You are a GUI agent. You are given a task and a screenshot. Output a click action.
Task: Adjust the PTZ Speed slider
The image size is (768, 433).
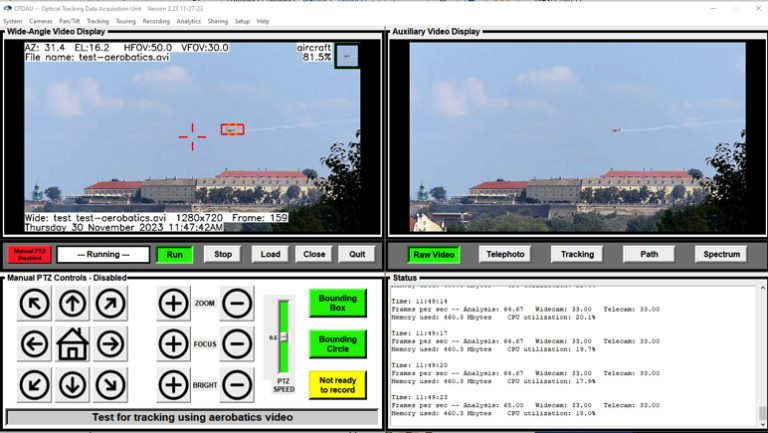[283, 337]
